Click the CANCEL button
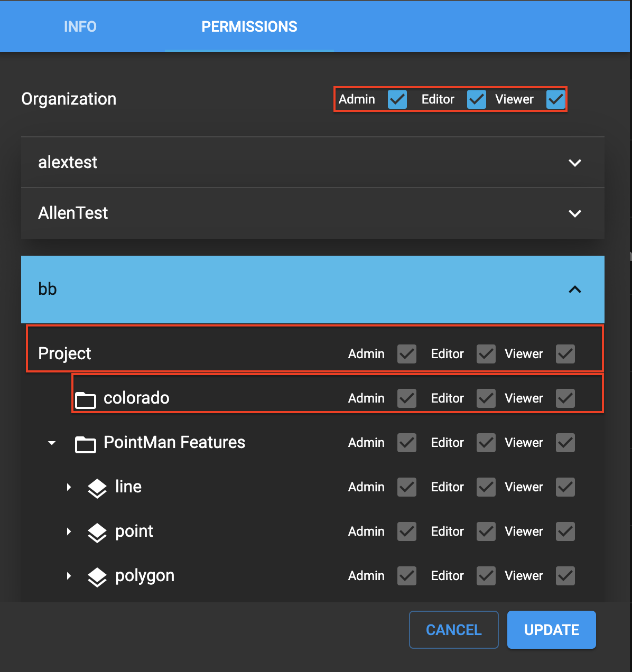 pyautogui.click(x=453, y=629)
